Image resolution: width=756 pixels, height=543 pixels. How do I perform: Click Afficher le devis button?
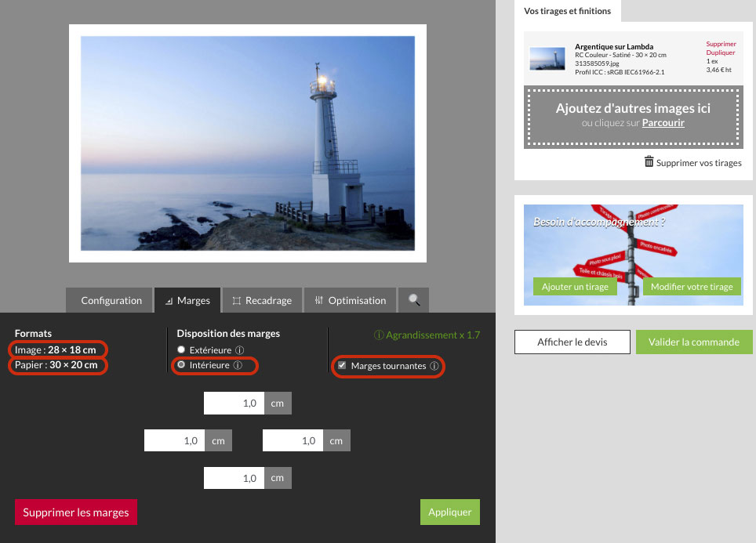572,342
